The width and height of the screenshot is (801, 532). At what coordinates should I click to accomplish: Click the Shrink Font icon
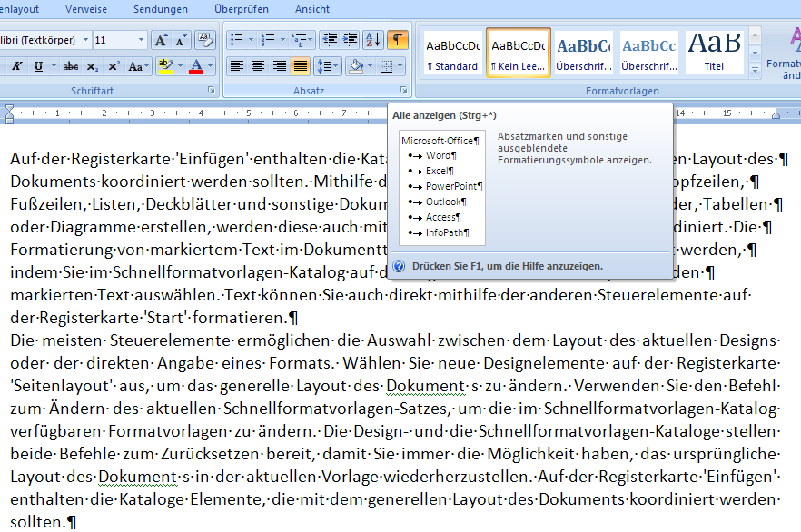182,40
